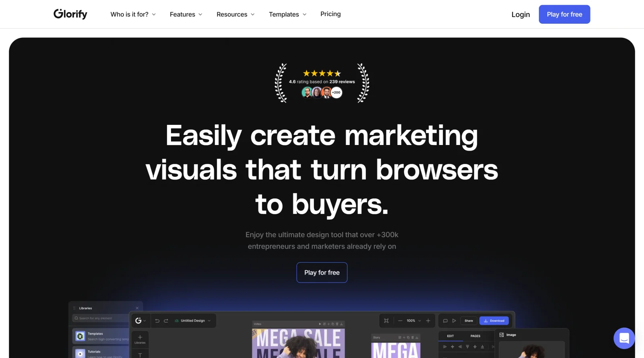Click the zoom in plus icon
This screenshot has width=644, height=358.
point(428,321)
